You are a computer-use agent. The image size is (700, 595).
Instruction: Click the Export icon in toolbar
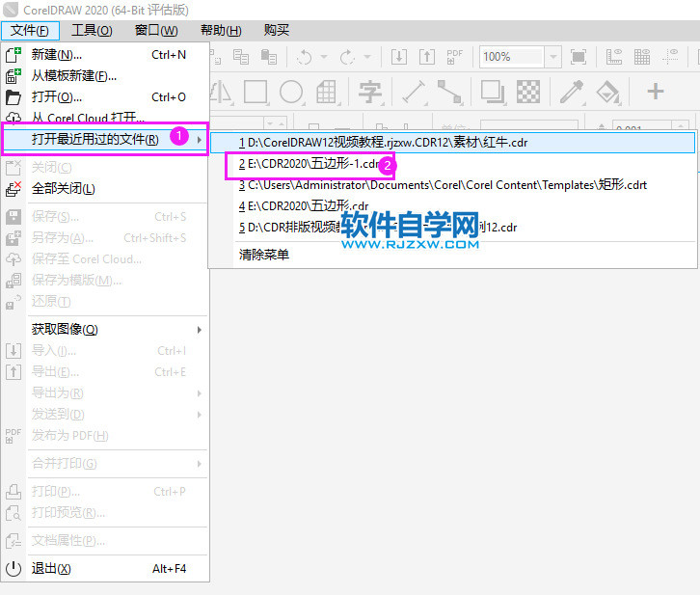tap(427, 57)
